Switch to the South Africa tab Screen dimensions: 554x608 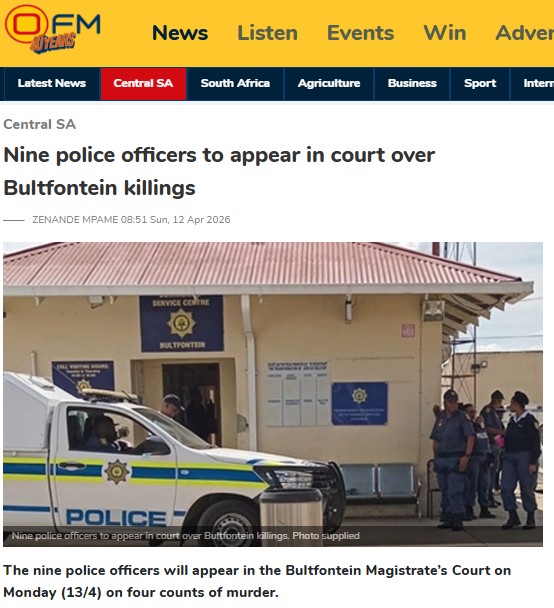coord(235,83)
